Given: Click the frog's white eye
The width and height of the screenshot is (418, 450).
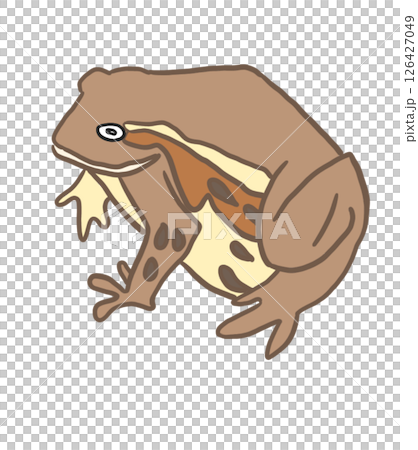Looking at the screenshot, I should click(x=111, y=132).
